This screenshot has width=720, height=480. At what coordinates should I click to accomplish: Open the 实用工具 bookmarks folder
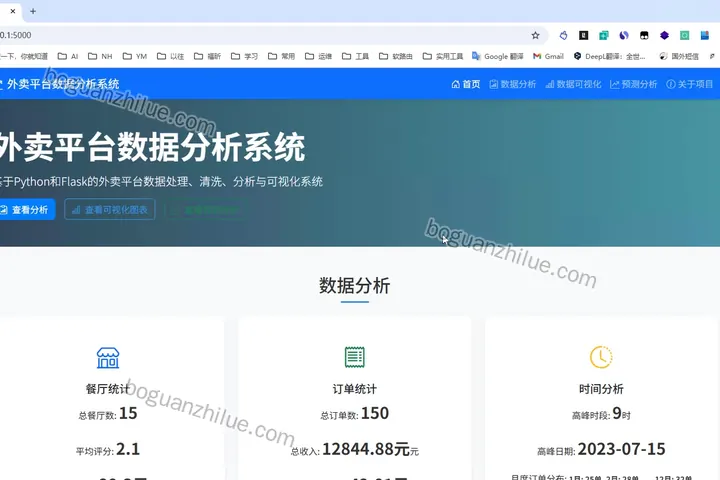click(x=443, y=56)
